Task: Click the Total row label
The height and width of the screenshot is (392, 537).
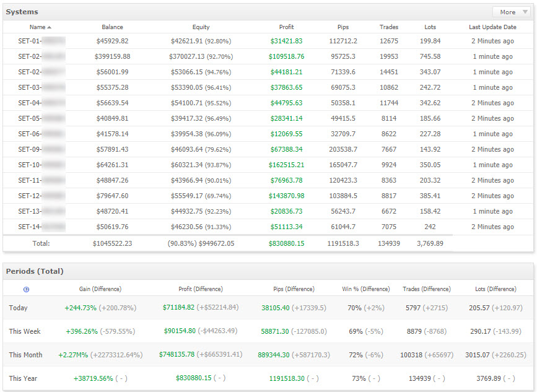Action: pos(41,243)
